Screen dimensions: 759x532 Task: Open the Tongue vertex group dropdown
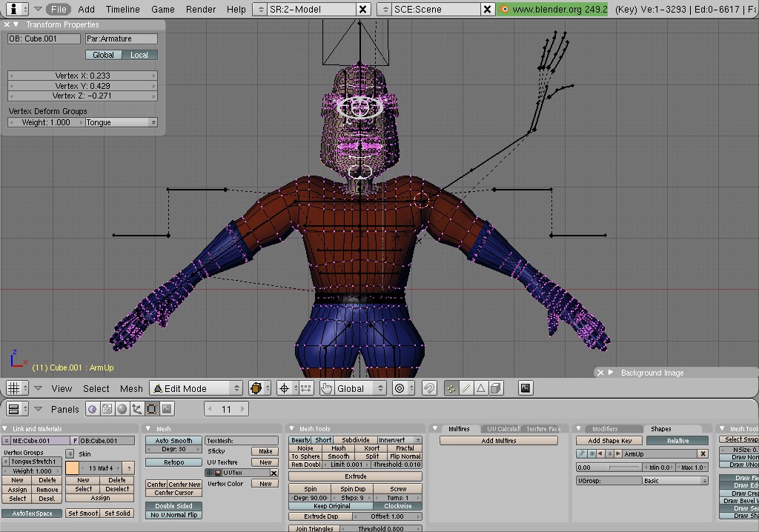[121, 122]
